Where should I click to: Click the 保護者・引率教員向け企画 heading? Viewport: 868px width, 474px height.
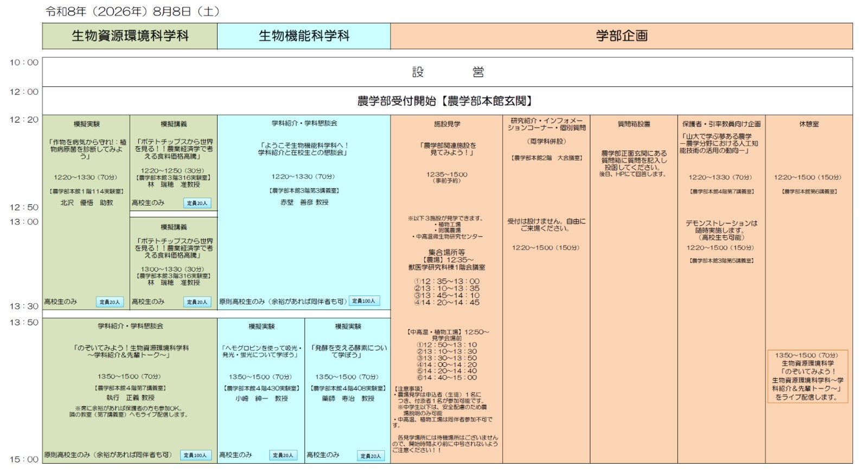click(722, 124)
